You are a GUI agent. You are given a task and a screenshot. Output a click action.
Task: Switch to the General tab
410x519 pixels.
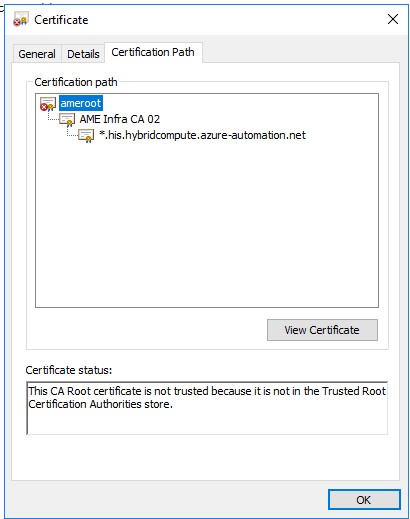tap(37, 54)
